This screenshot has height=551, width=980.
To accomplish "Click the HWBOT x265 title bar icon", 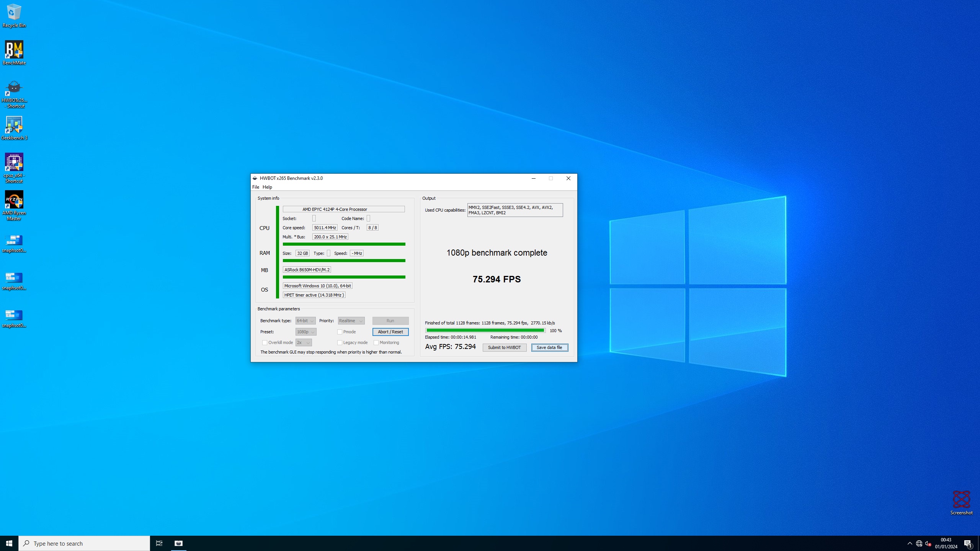I will (255, 178).
